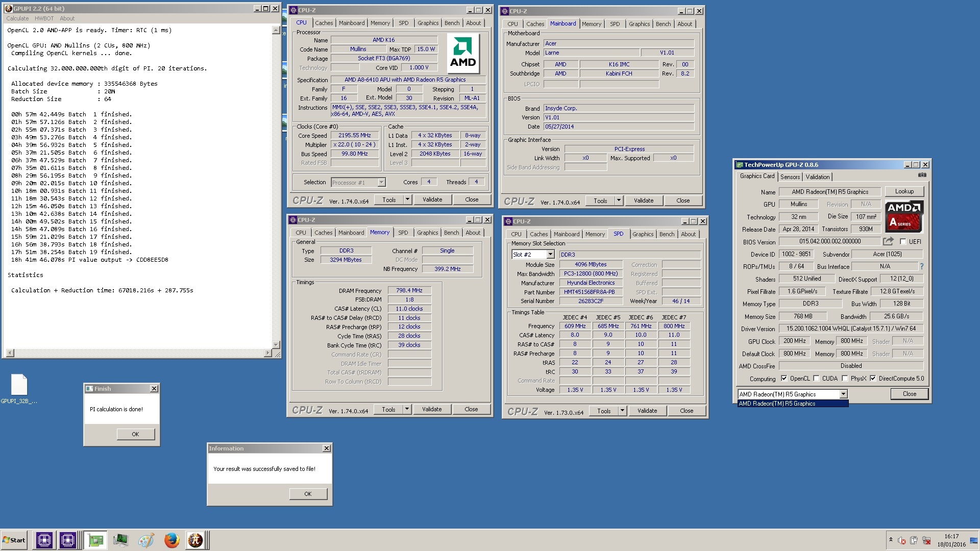
Task: Click the Lookup button in GPU-Z
Action: 904,191
